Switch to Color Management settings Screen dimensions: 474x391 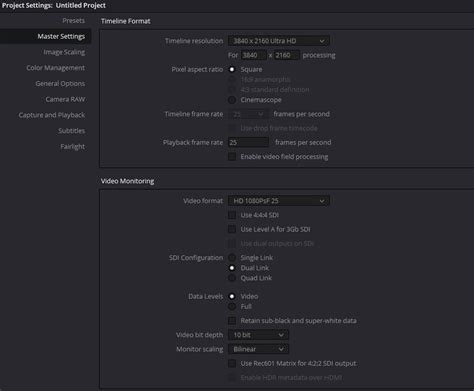tap(56, 68)
